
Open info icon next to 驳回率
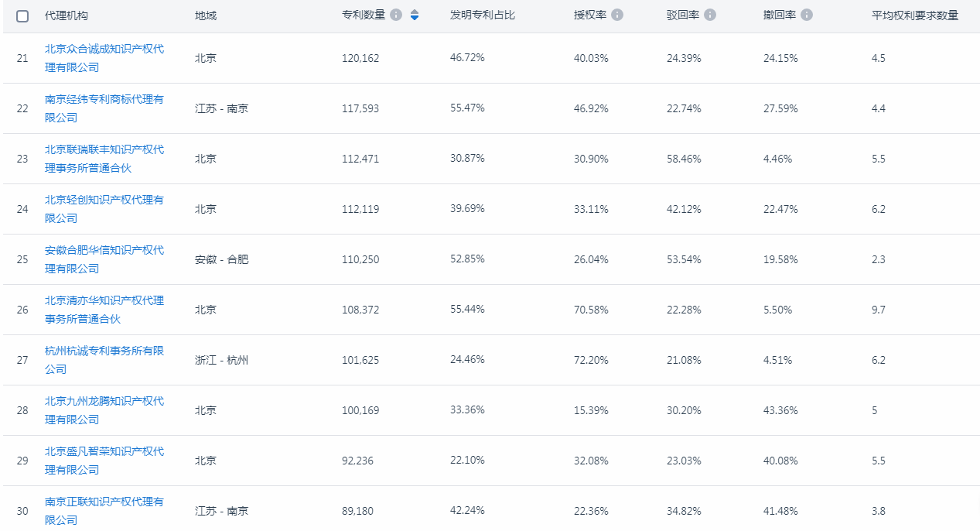[710, 15]
